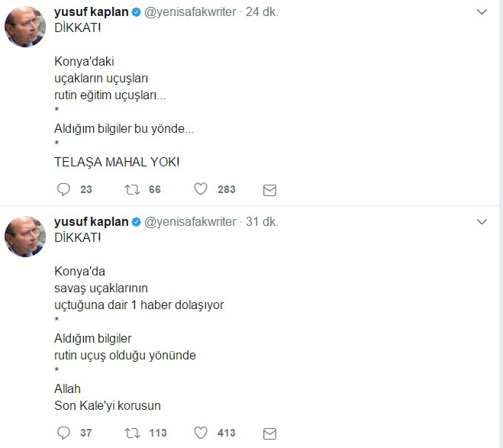Retweet the tweet posted 24 dk. ago
The height and width of the screenshot is (448, 503).
(132, 189)
